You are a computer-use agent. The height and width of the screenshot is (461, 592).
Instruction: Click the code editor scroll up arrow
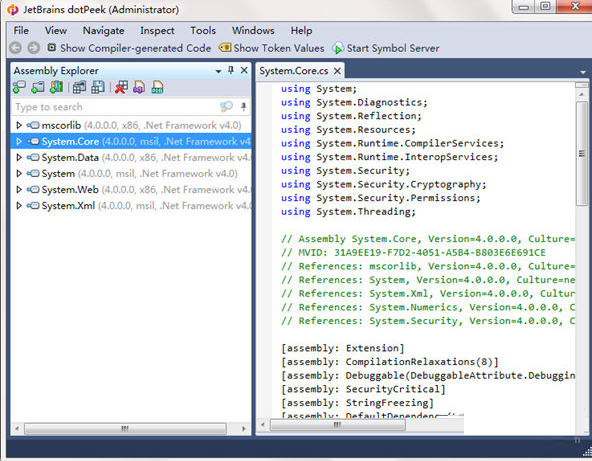[x=581, y=94]
